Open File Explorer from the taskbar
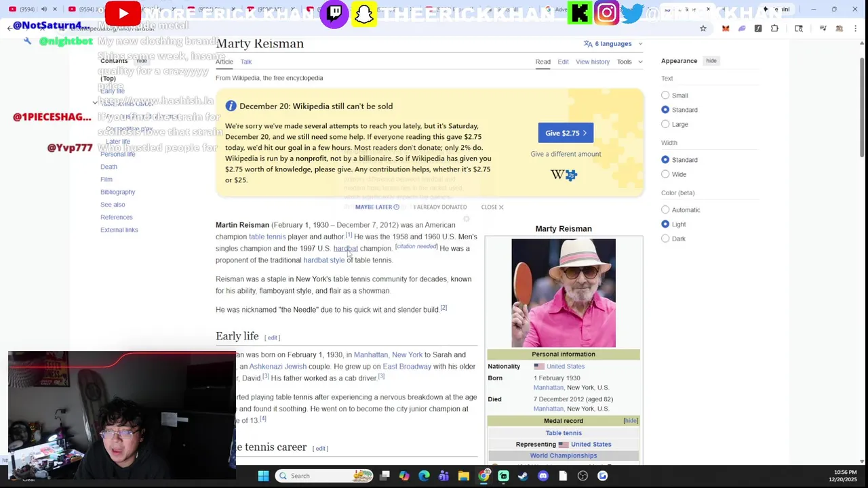This screenshot has width=868, height=488. [x=463, y=476]
